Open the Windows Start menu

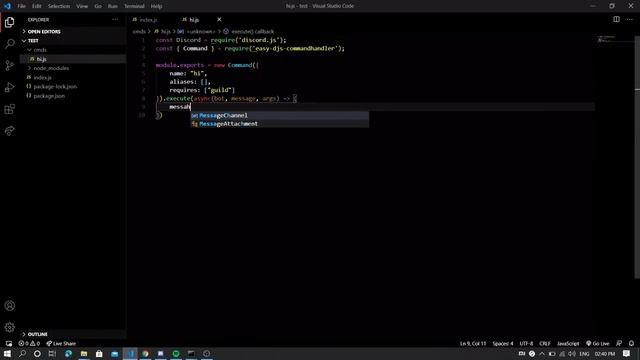tap(7, 353)
